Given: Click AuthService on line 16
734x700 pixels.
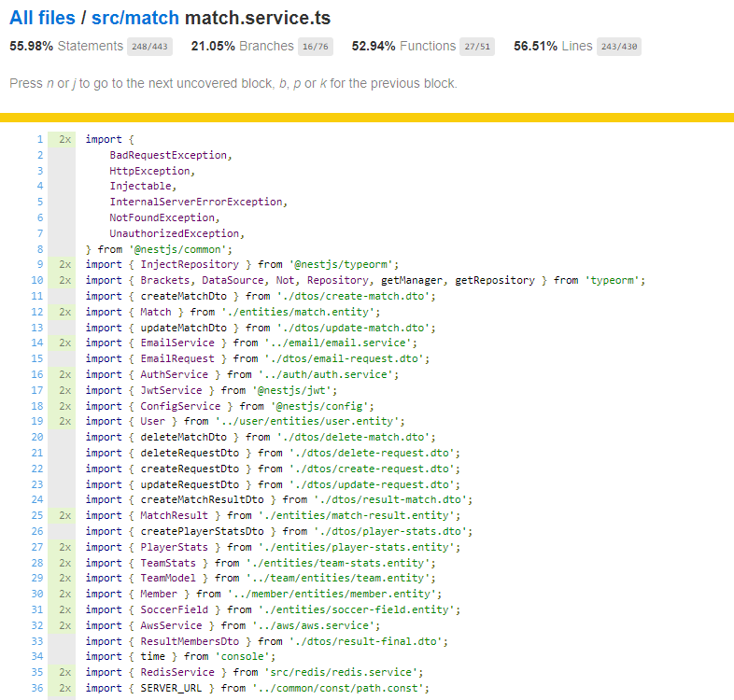Looking at the screenshot, I should pos(174,375).
